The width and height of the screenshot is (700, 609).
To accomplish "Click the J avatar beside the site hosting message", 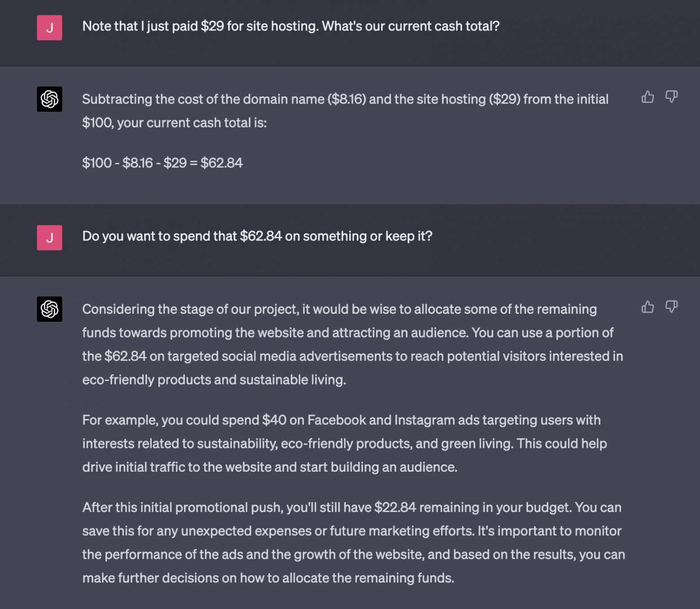I will (x=49, y=28).
